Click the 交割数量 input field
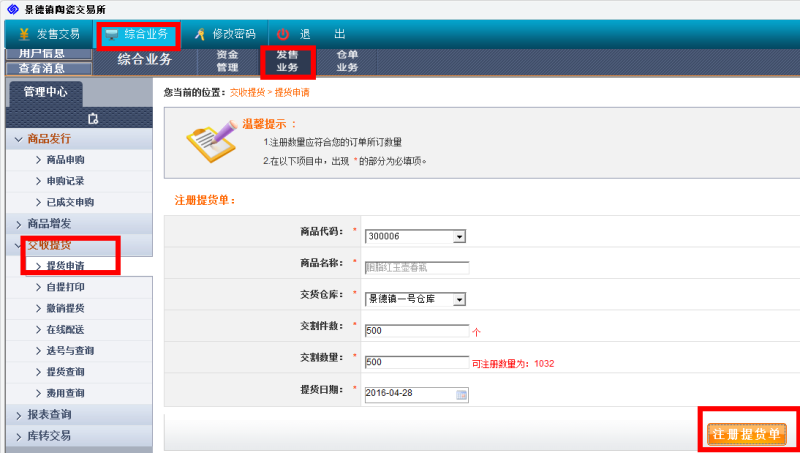Image resolution: width=800 pixels, height=453 pixels. click(416, 362)
